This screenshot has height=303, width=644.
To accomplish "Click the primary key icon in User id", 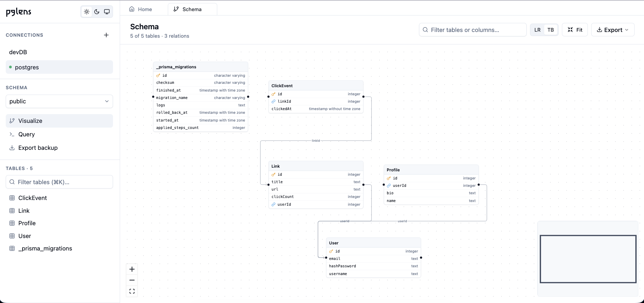I will point(331,251).
